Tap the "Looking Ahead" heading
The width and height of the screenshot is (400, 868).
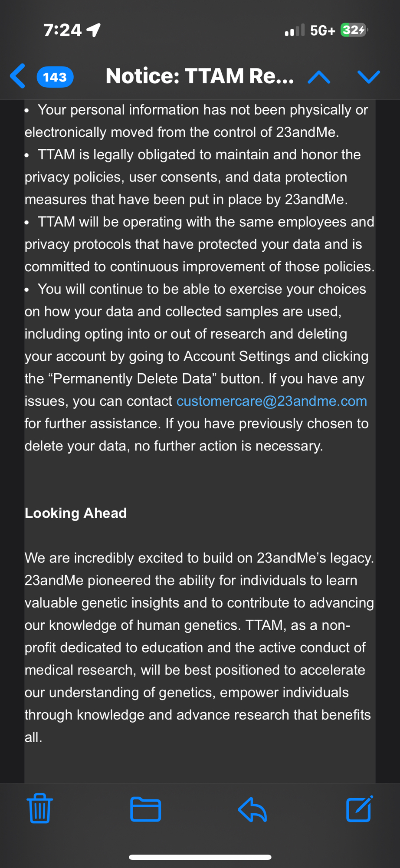click(76, 513)
